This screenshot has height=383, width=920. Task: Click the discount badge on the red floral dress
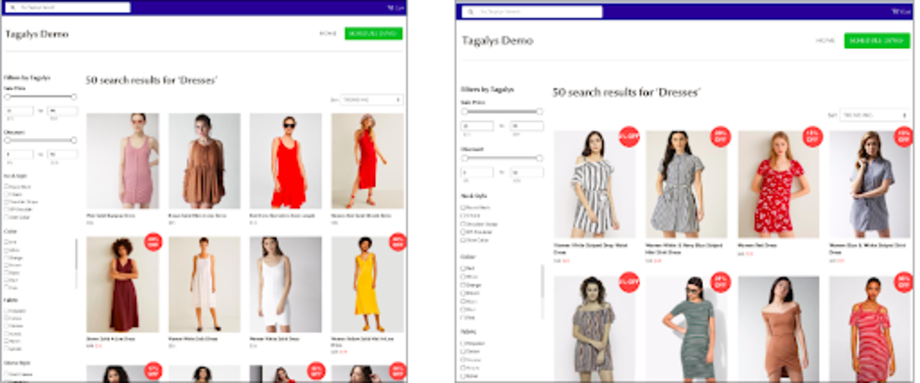(813, 137)
